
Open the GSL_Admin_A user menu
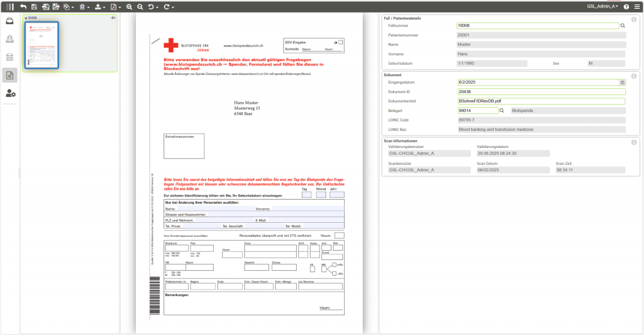[602, 6]
